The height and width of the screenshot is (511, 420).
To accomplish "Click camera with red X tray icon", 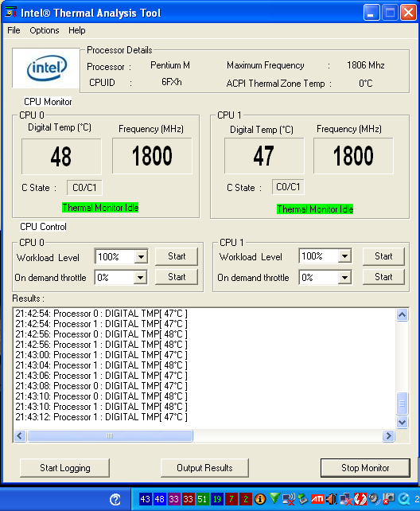I will [389, 499].
